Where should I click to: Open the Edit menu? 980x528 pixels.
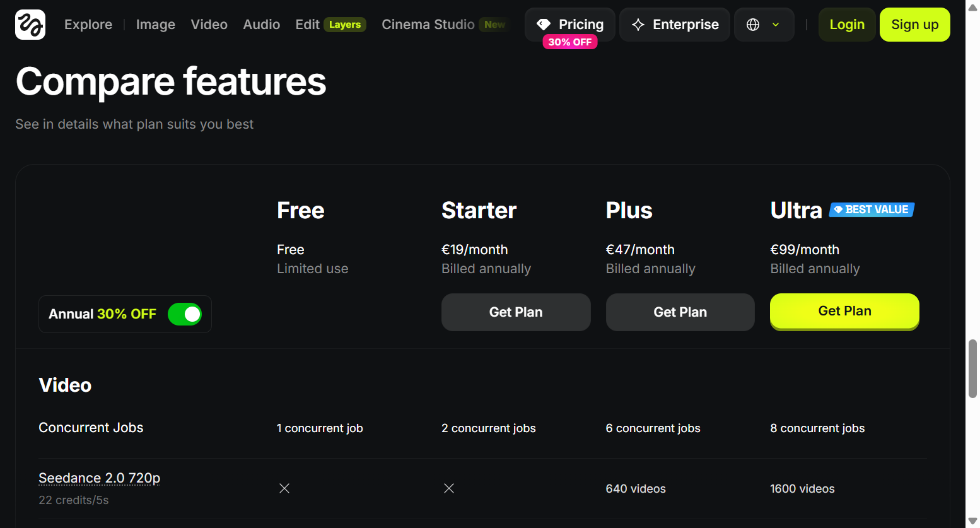(307, 25)
